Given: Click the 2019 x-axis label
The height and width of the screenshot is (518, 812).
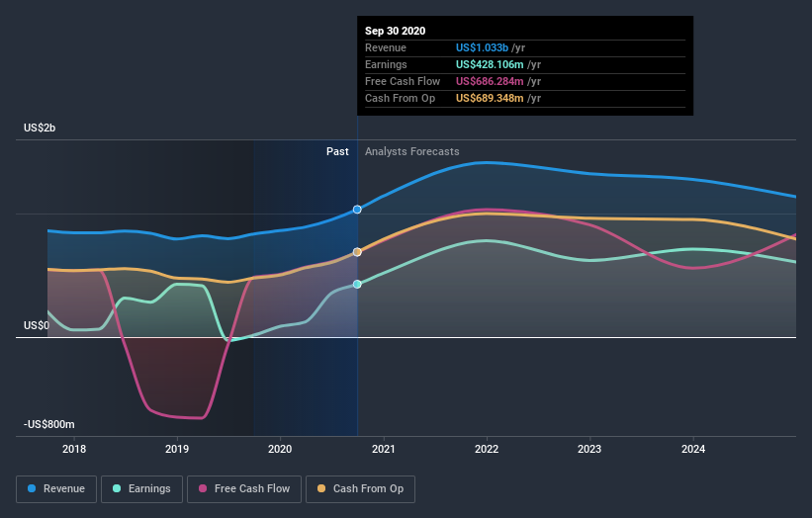Looking at the screenshot, I should (x=177, y=449).
